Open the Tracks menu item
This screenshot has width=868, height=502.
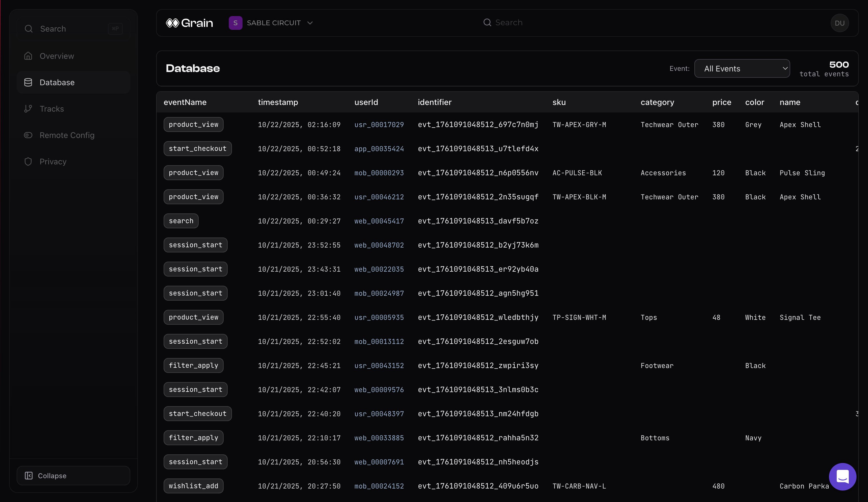[x=52, y=109]
